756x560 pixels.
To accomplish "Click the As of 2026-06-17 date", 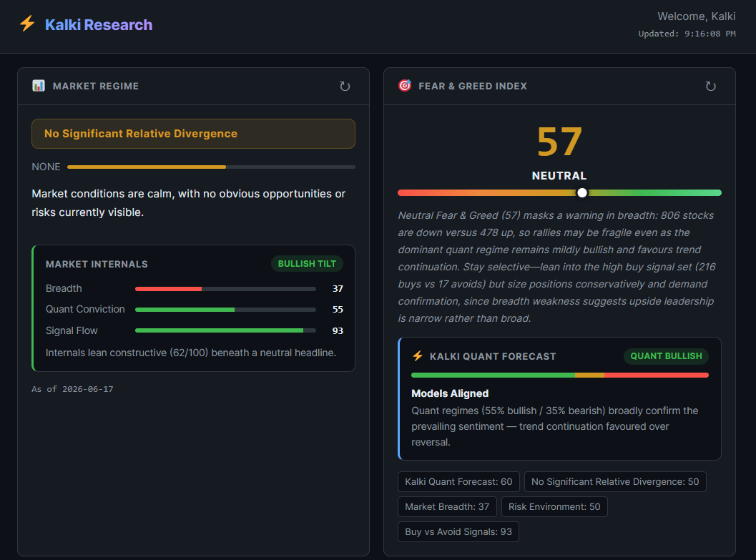I will [72, 389].
